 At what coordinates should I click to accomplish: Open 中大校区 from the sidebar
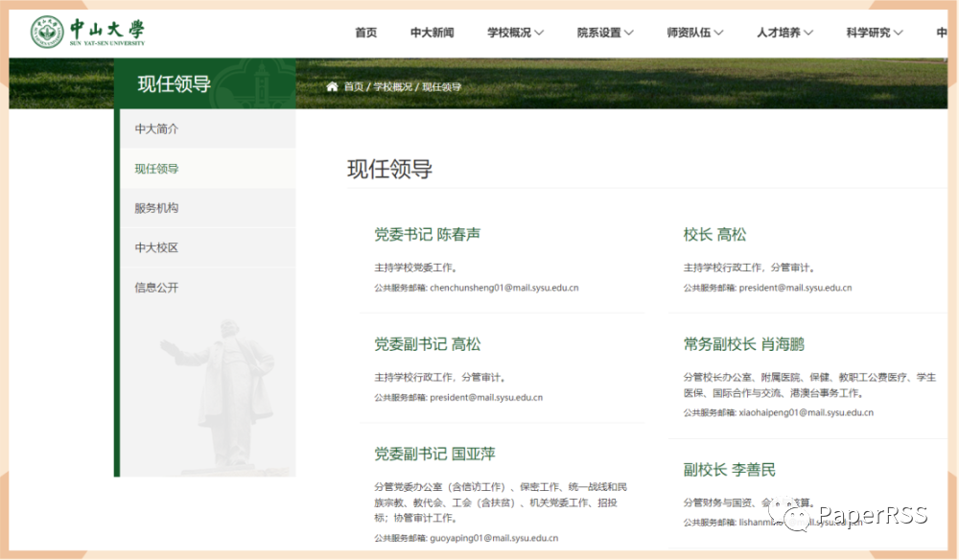click(156, 247)
